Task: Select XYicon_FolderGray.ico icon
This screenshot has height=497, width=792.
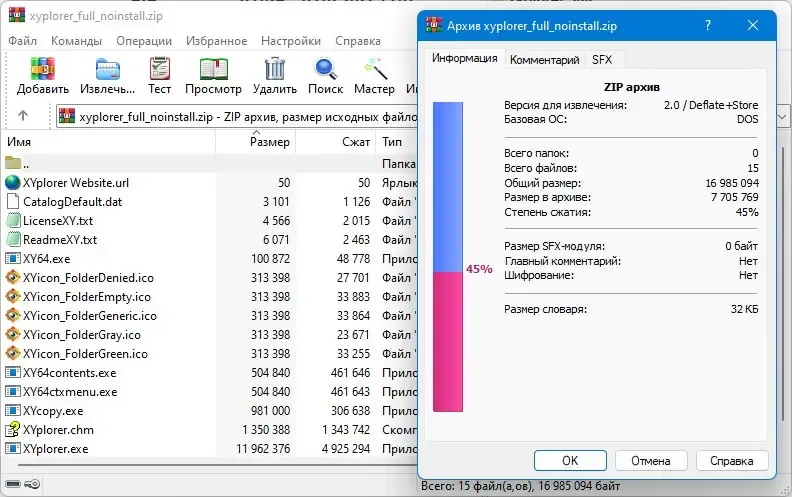Action: coord(13,334)
